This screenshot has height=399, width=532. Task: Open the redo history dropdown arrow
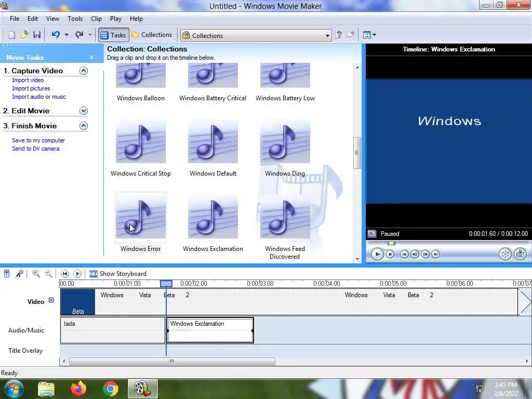tap(90, 35)
